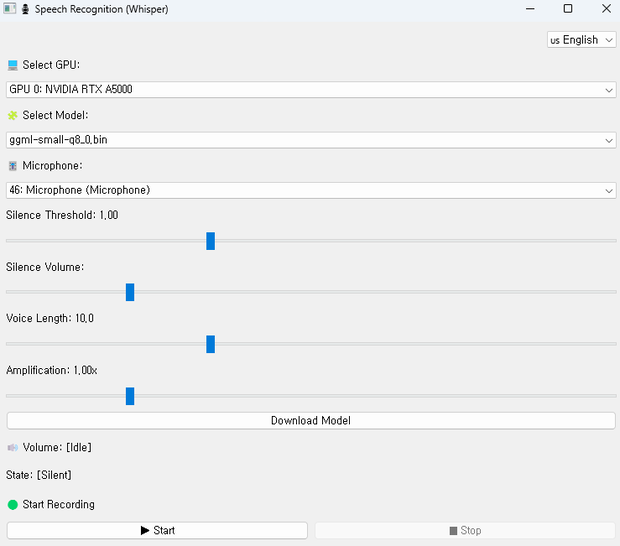
Task: Click the Amplification slider handle
Action: pyautogui.click(x=130, y=396)
